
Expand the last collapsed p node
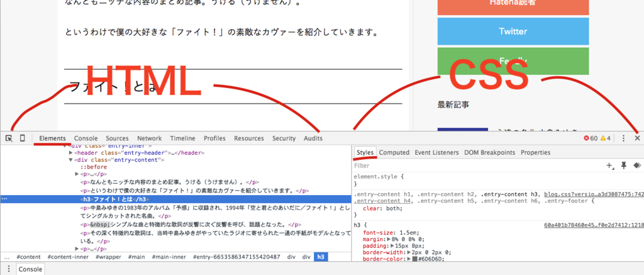point(77,249)
